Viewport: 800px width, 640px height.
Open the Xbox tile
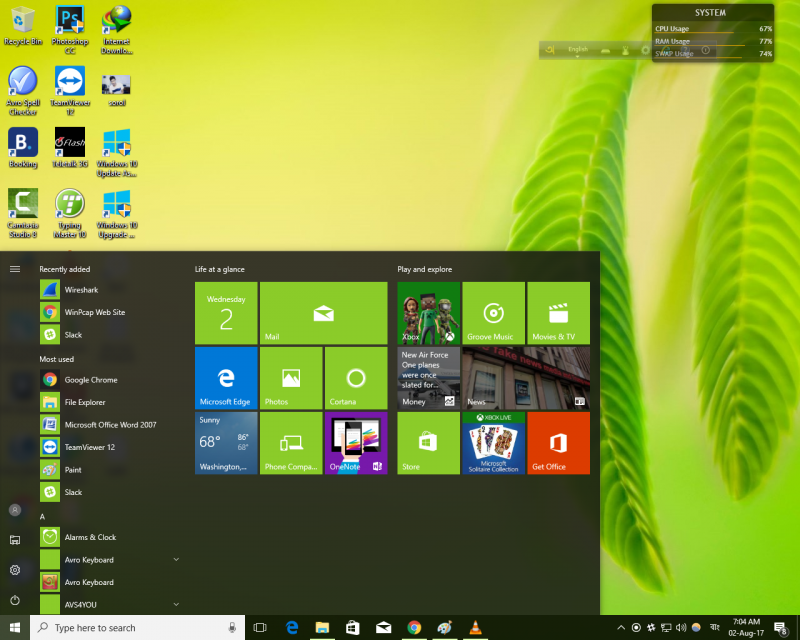(428, 313)
